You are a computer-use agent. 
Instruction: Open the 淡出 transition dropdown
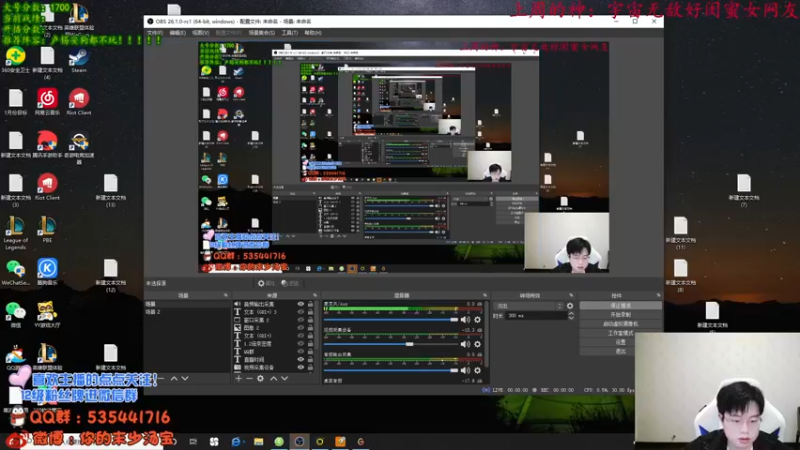(529, 306)
